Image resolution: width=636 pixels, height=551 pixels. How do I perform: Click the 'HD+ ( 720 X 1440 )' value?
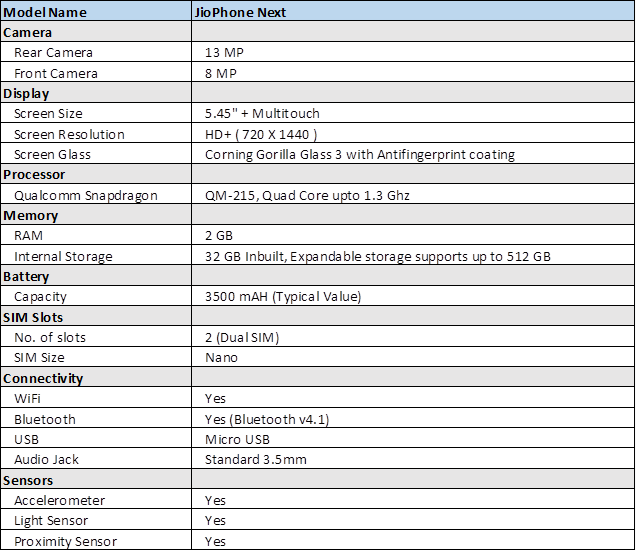[x=413, y=133]
